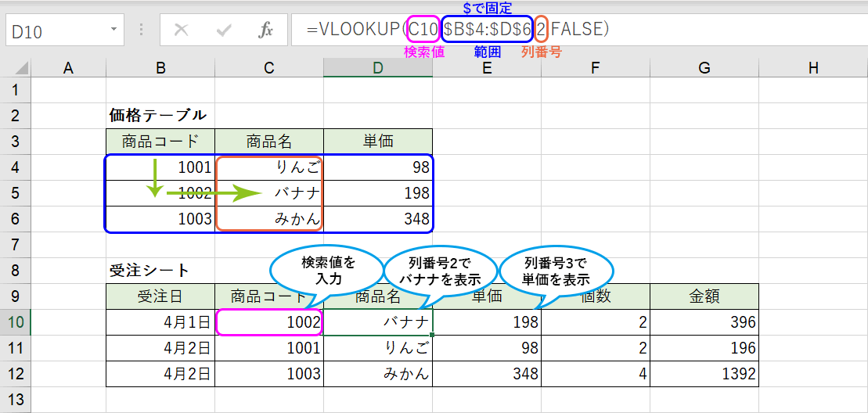This screenshot has width=868, height=413.
Task: Select row 1 header
Action: pos(16,90)
